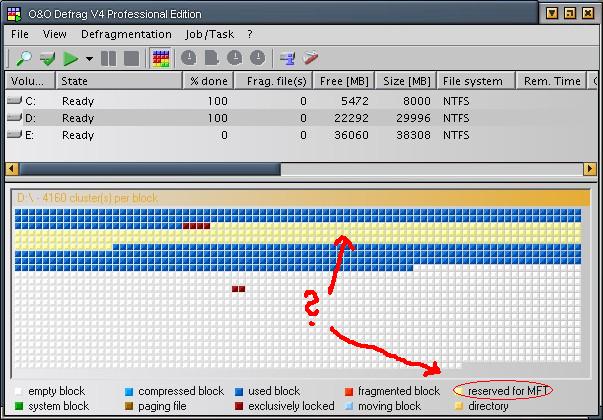Click the drive check icon
The height and width of the screenshot is (420, 603).
click(x=47, y=58)
